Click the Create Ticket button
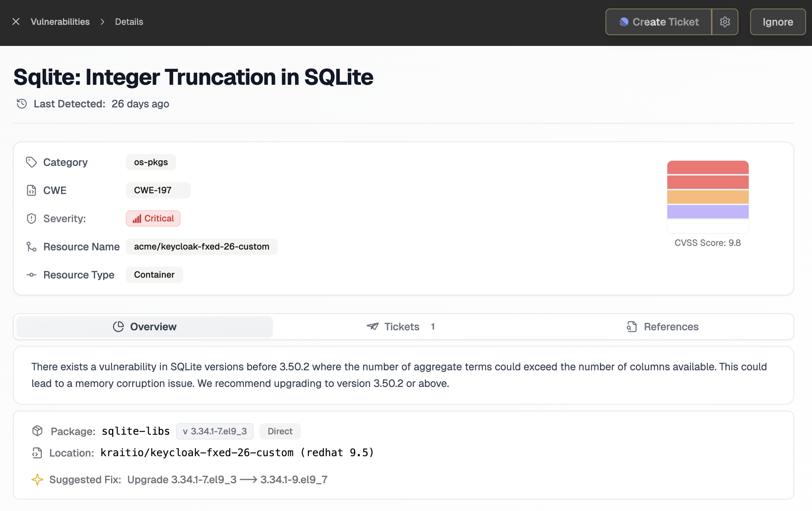812x511 pixels. pyautogui.click(x=659, y=22)
